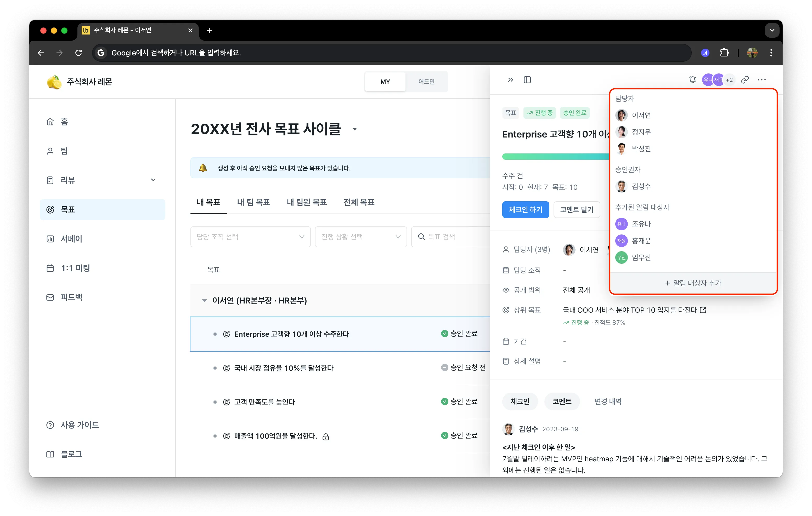Copy link with the chain icon
The width and height of the screenshot is (812, 516).
745,80
